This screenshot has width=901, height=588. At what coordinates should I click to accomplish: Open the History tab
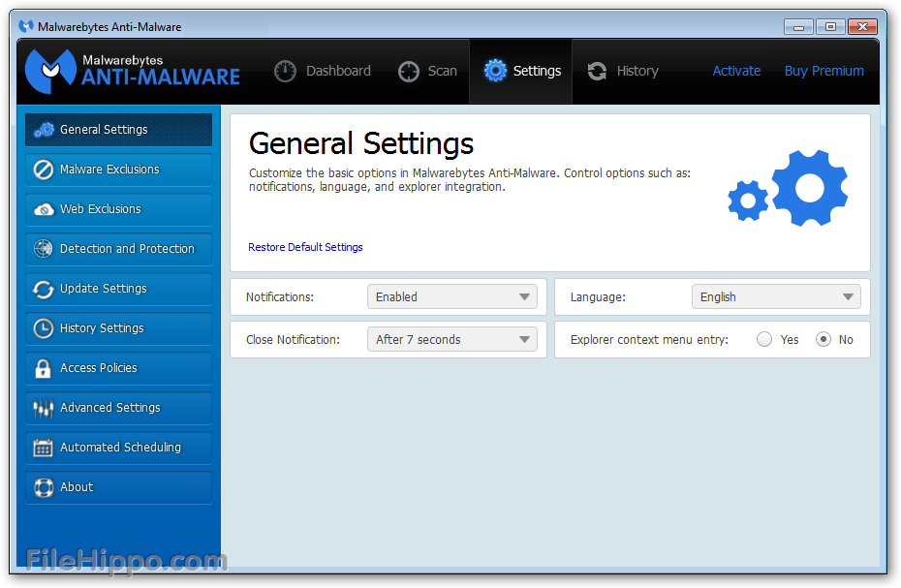623,70
